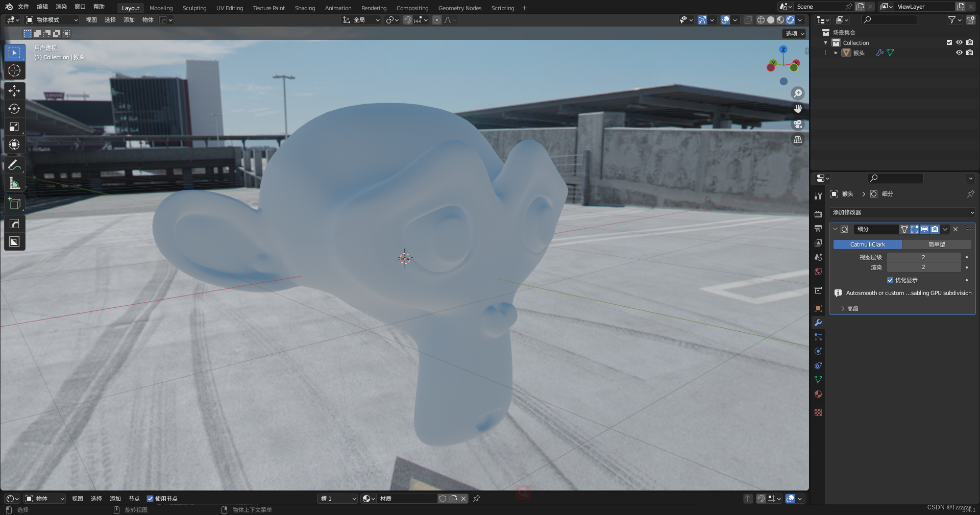980x515 pixels.
Task: Select the Measure tool
Action: 14,182
